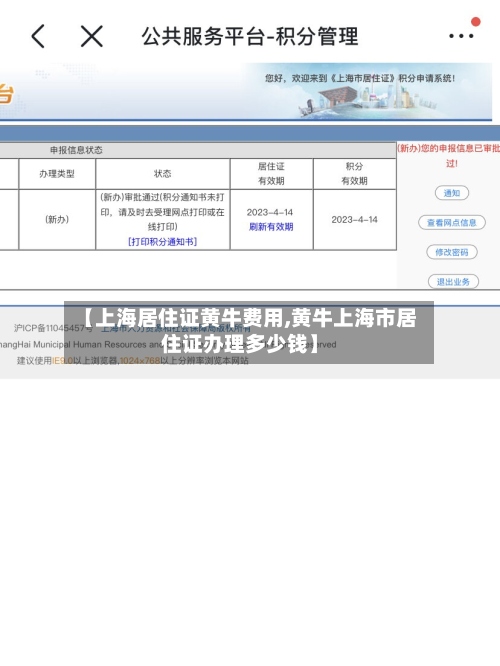Open the three-dot more menu

tap(461, 36)
